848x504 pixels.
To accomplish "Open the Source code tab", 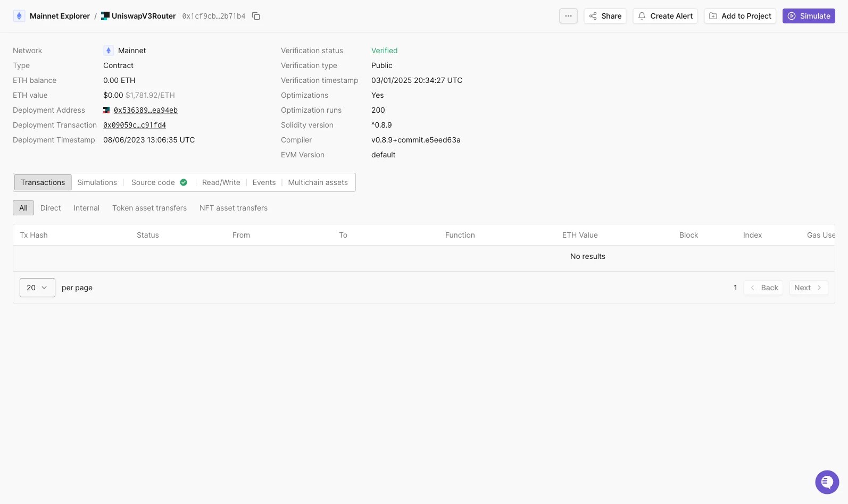I will pyautogui.click(x=153, y=182).
